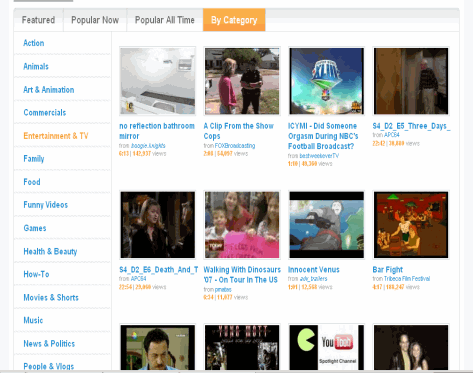Choose the Entertainment & TV category

56,136
